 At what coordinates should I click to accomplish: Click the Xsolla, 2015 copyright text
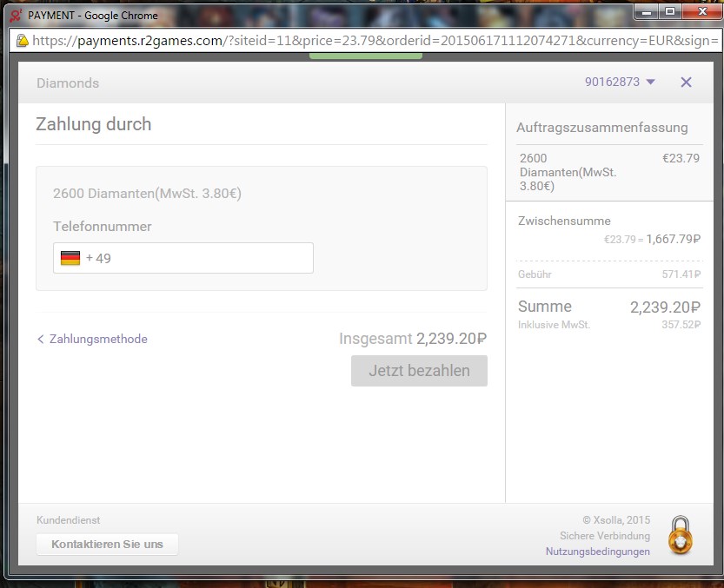[x=615, y=520]
